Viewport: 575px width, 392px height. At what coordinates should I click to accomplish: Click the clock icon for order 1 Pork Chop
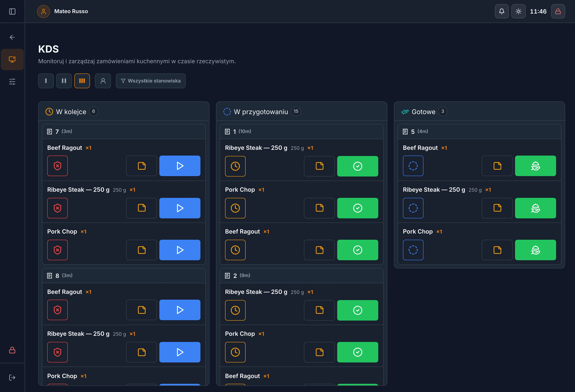[x=235, y=208]
